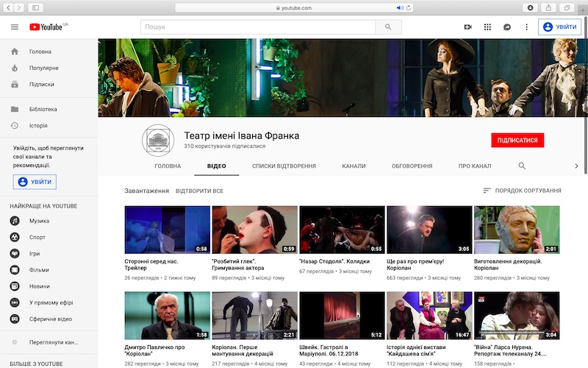Open Коріолан Перше монтування декорацій title
The width and height of the screenshot is (588, 368).
pos(243,350)
